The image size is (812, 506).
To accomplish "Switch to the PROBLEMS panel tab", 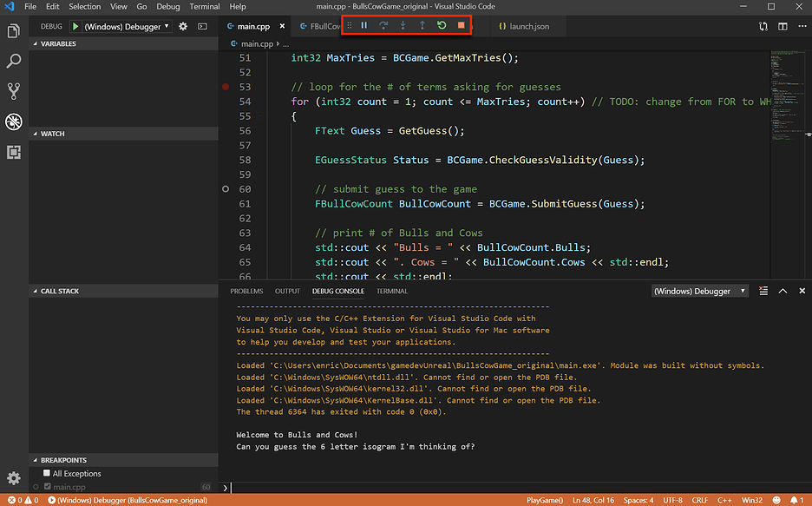I will coord(246,292).
